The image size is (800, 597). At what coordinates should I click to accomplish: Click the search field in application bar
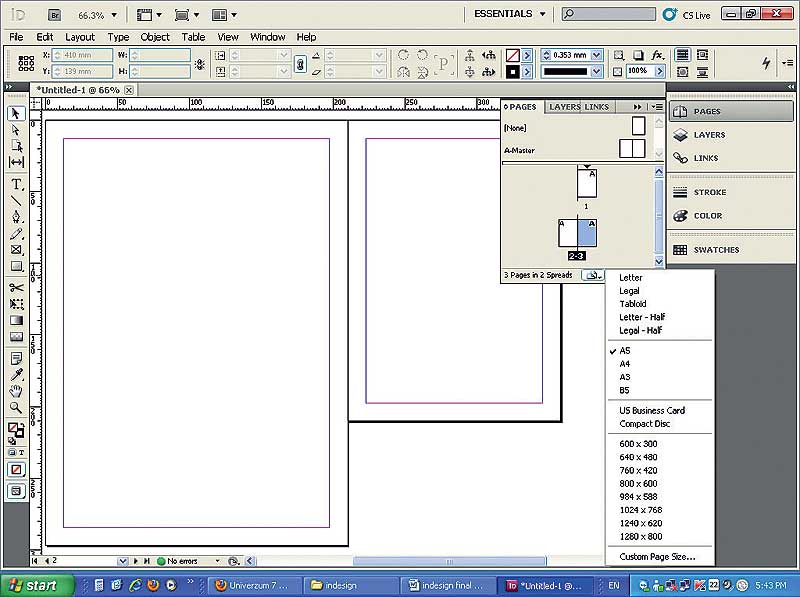click(608, 14)
